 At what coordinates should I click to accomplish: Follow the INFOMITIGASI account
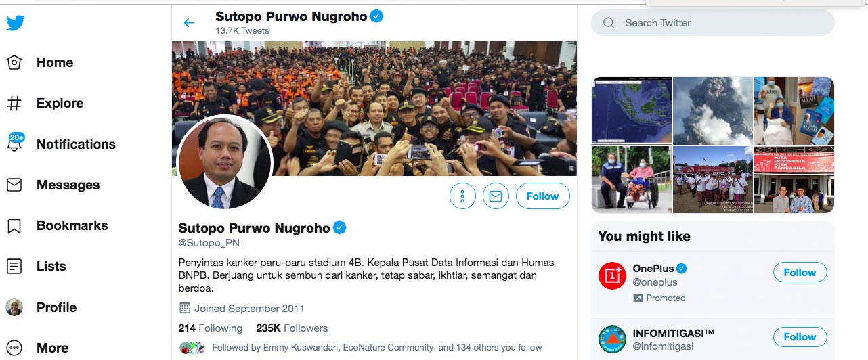point(800,337)
